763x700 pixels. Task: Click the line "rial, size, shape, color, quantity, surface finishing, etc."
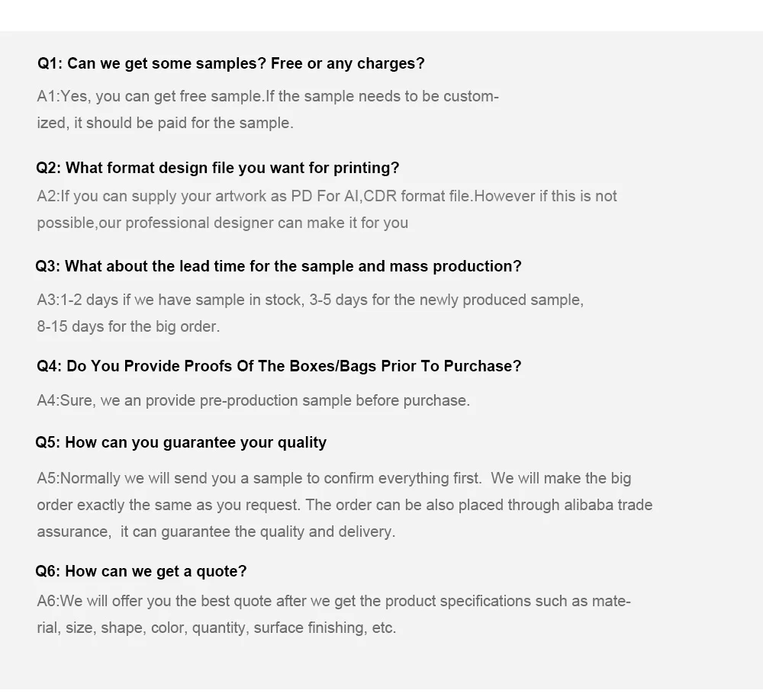pos(217,628)
